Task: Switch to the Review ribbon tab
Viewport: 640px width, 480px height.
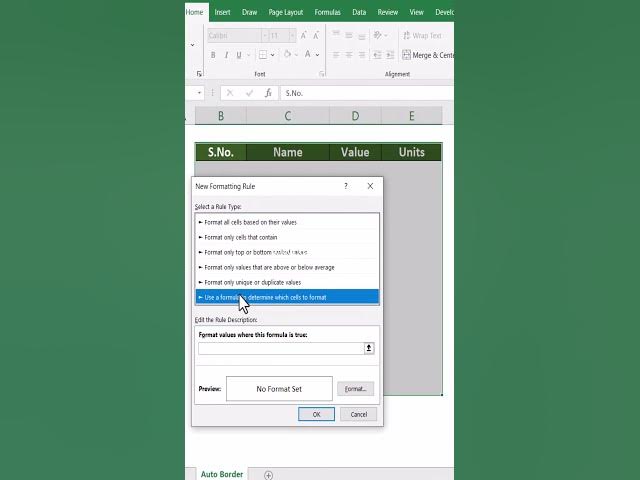Action: tap(388, 12)
